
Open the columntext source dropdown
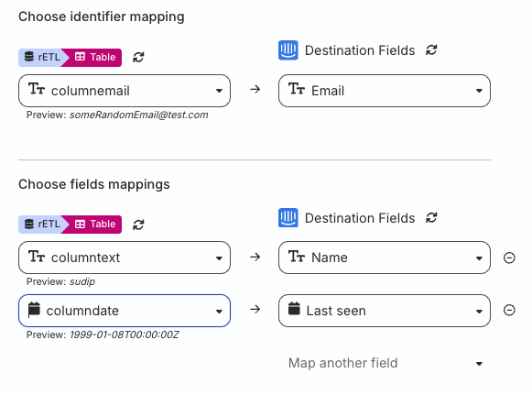(125, 258)
